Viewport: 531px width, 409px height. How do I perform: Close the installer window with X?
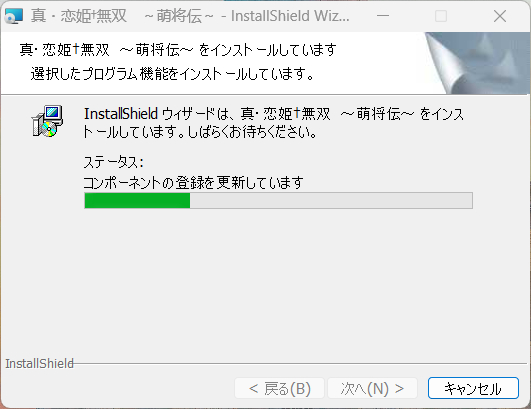pyautogui.click(x=500, y=16)
